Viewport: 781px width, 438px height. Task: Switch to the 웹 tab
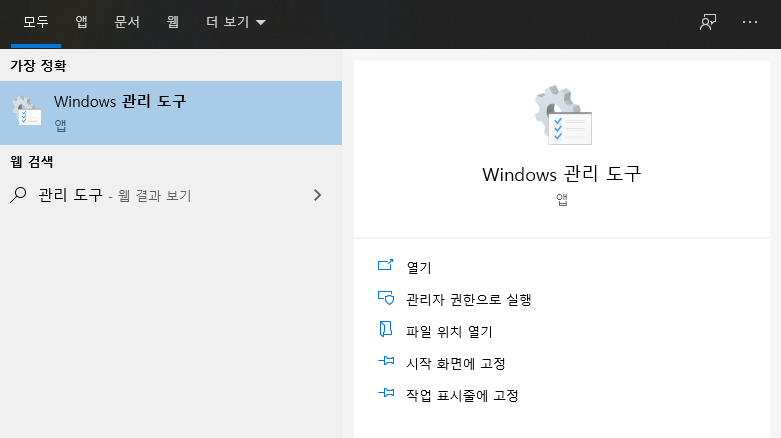point(172,22)
